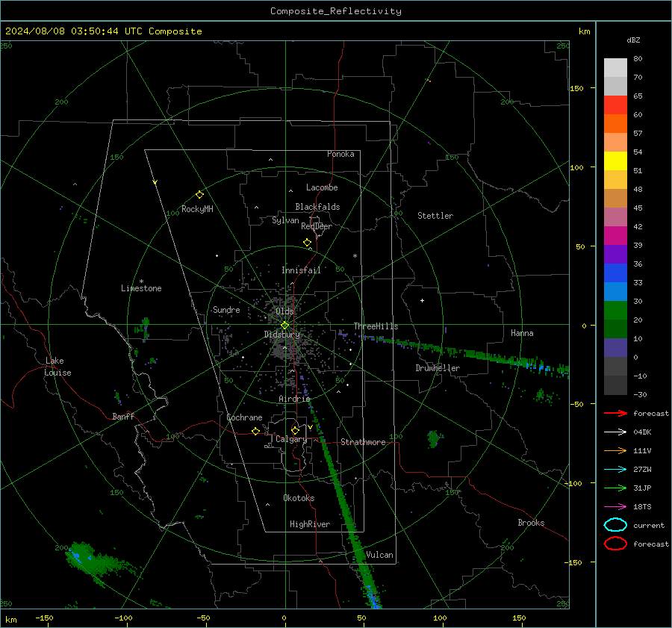Click the Ponoka city label

point(340,154)
